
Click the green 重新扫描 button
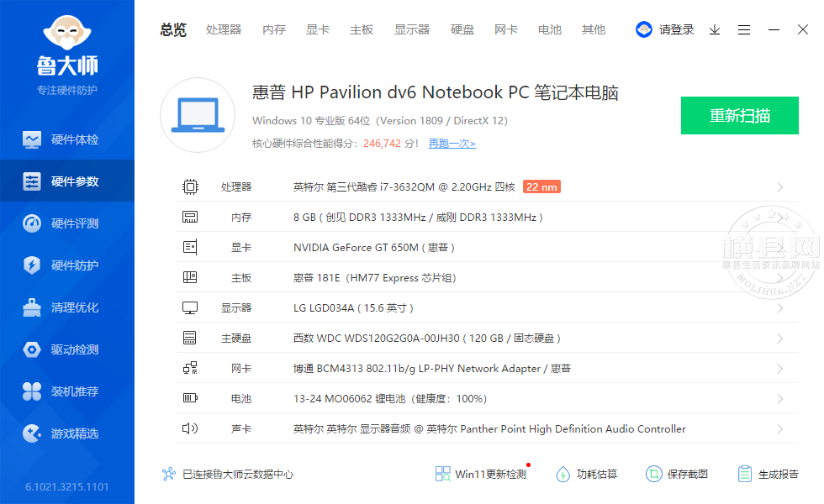[x=740, y=116]
